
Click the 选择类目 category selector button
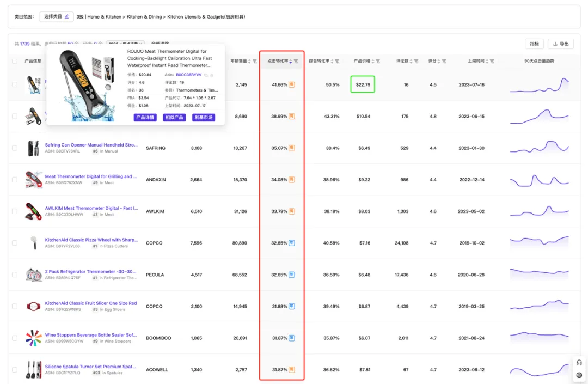pos(56,16)
